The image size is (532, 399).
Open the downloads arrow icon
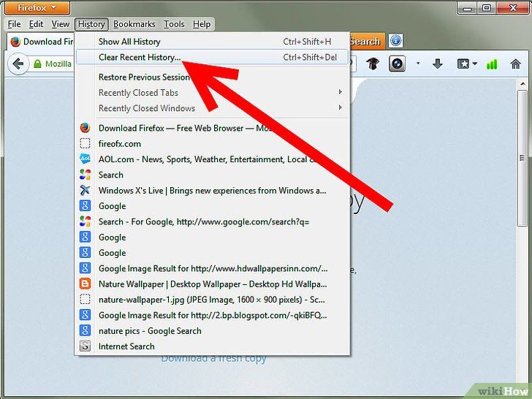[x=438, y=64]
